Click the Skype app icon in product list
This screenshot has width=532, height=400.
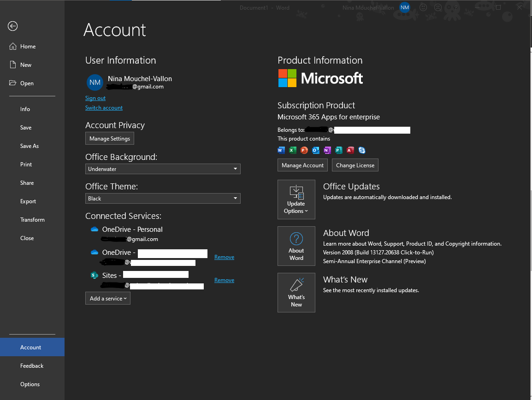[362, 150]
